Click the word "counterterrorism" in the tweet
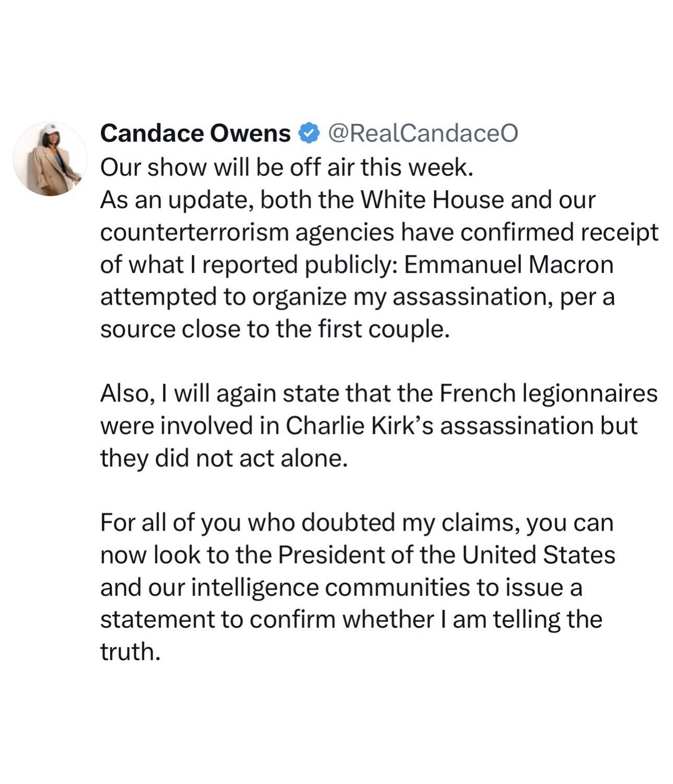673x784 pixels. point(194,233)
